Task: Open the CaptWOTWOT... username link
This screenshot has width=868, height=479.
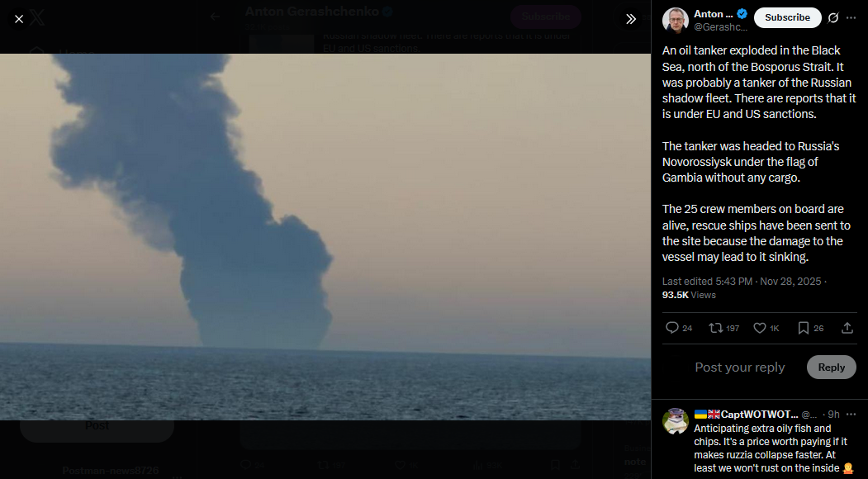Action: click(x=746, y=415)
